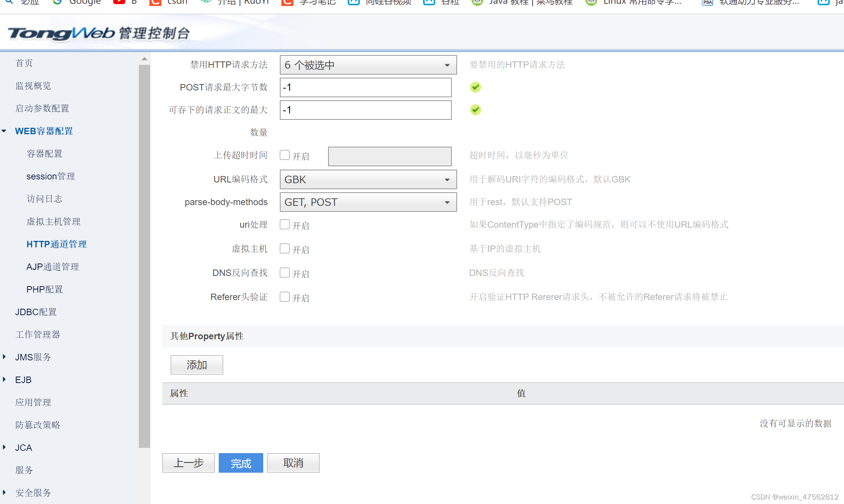This screenshot has height=504, width=844.
Task: Open 禁用HTTP请求方法 dropdown
Action: (x=368, y=65)
